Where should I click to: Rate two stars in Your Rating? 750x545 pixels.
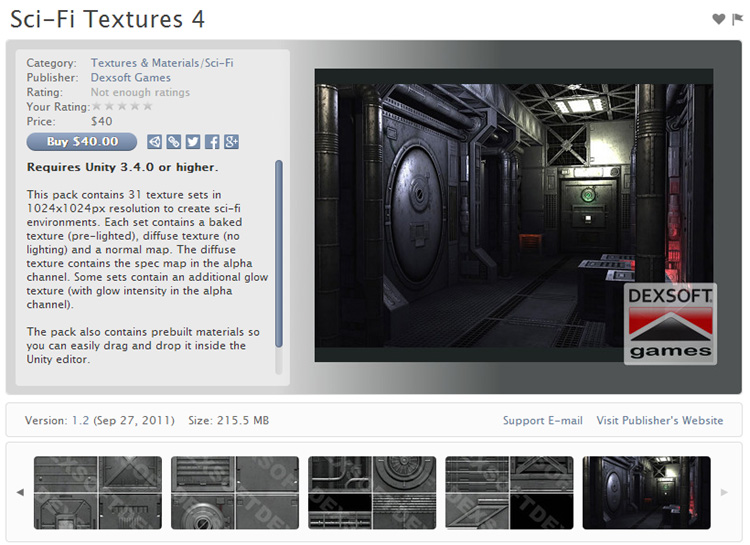pyautogui.click(x=110, y=106)
